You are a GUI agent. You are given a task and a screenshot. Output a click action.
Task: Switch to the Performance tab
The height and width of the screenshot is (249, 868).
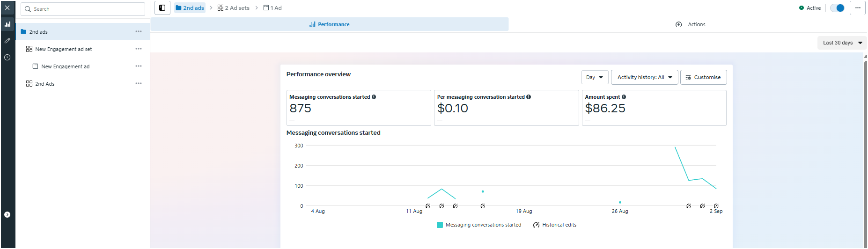pyautogui.click(x=330, y=24)
